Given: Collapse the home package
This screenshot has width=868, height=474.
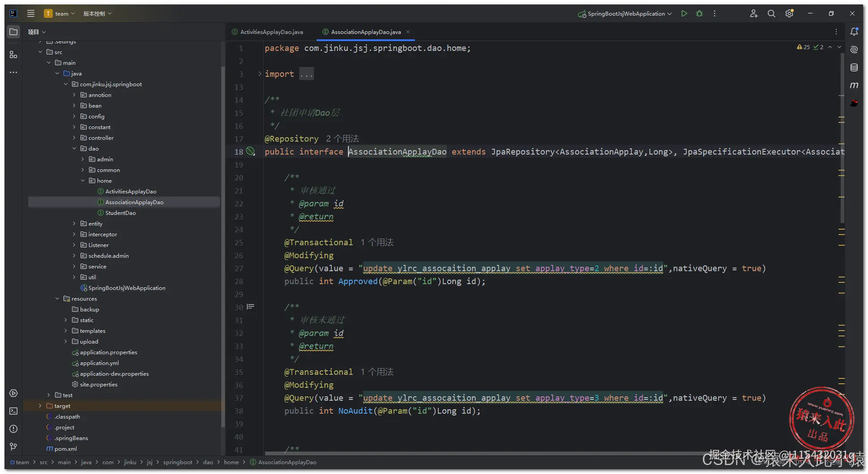Looking at the screenshot, I should tap(83, 180).
